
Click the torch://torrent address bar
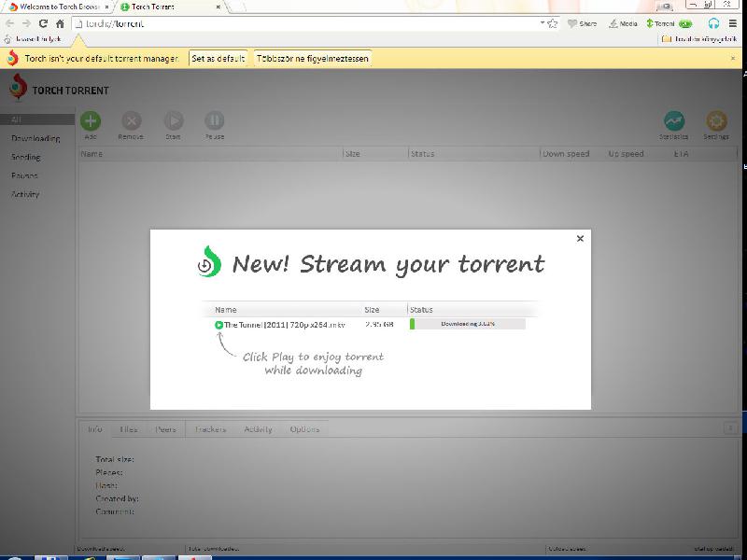[305, 23]
